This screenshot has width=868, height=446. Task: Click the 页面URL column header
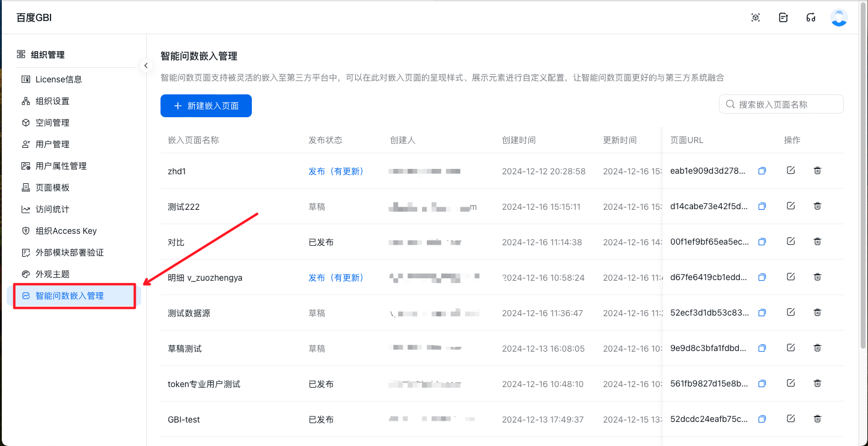coord(687,140)
